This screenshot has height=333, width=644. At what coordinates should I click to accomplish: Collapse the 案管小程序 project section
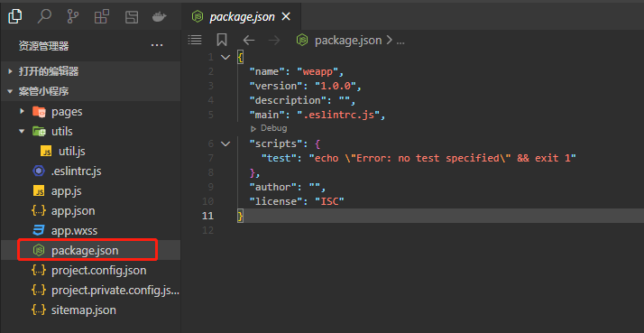(x=90, y=91)
